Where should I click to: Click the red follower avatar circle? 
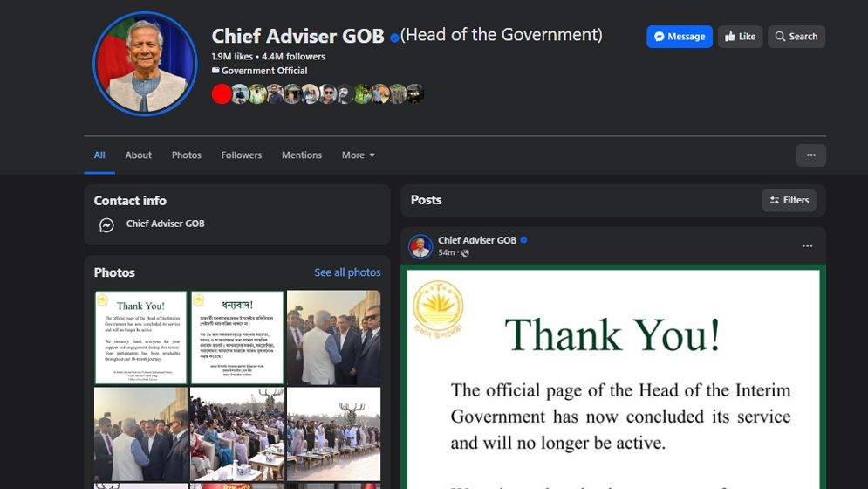tap(222, 94)
